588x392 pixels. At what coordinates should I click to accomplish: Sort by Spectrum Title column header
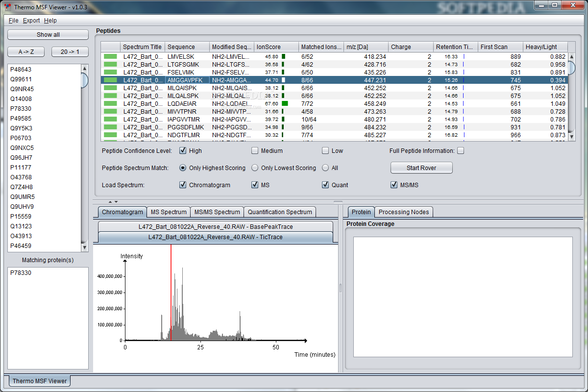(142, 47)
